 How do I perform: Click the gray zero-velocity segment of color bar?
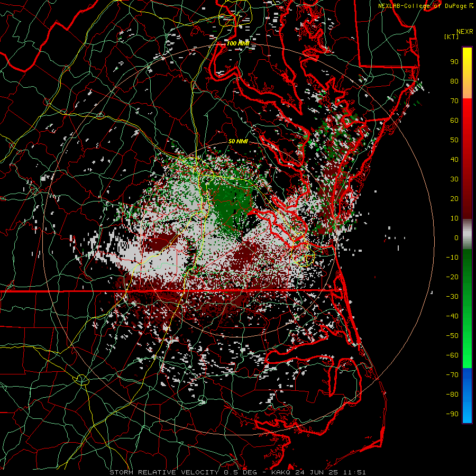(467, 234)
